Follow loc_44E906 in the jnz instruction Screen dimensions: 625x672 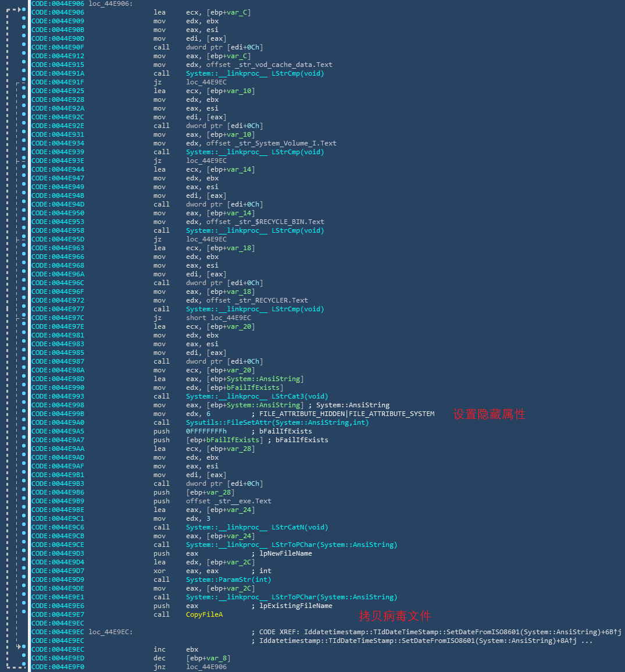point(206,667)
